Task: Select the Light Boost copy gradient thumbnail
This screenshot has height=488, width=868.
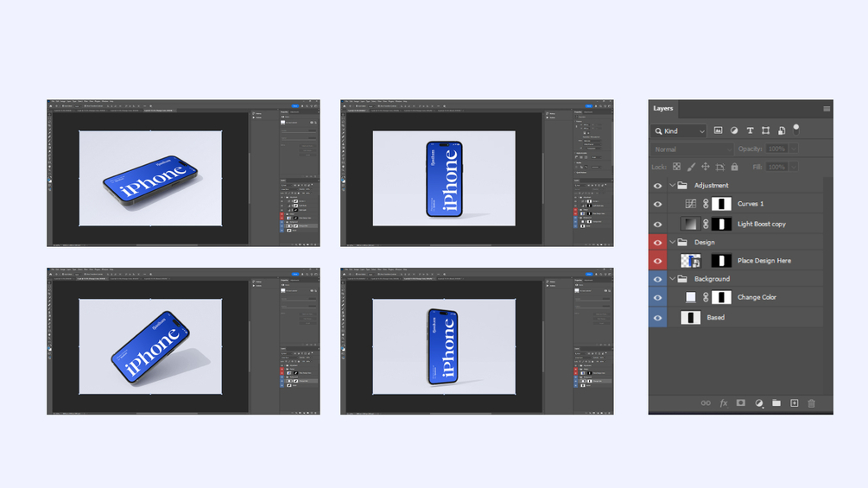Action: [x=690, y=224]
